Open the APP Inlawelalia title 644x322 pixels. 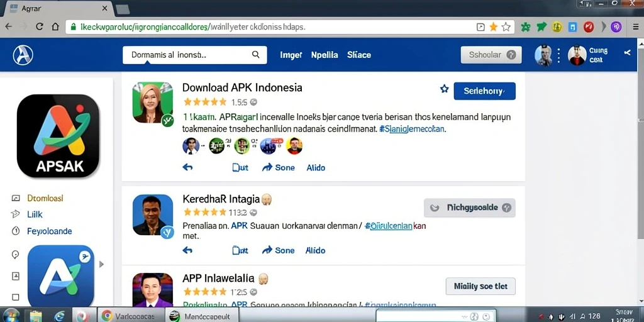coord(218,279)
